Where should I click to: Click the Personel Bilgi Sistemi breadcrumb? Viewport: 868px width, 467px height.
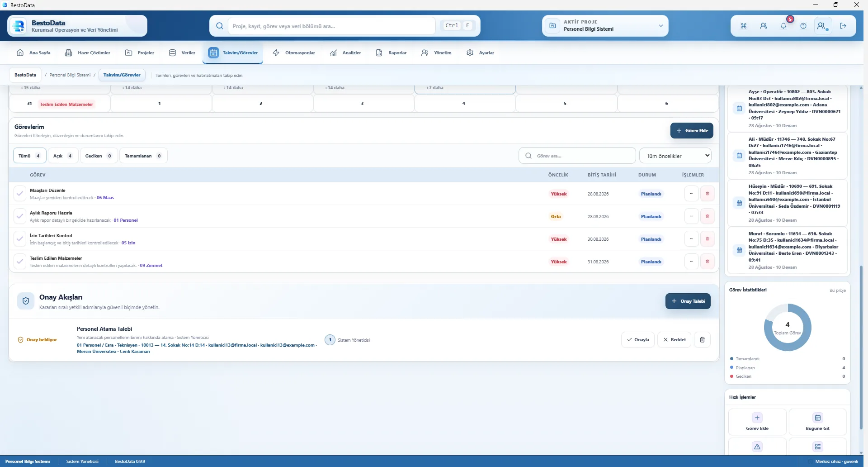pos(70,75)
